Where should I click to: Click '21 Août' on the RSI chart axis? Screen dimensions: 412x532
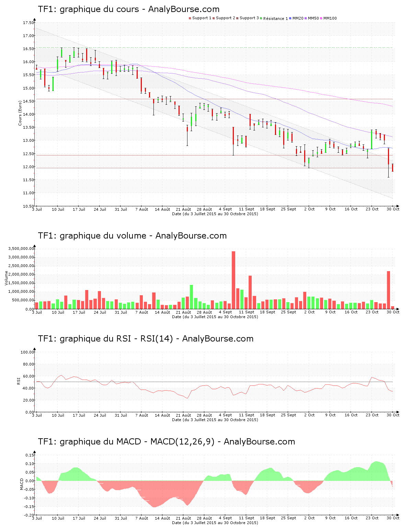point(183,415)
